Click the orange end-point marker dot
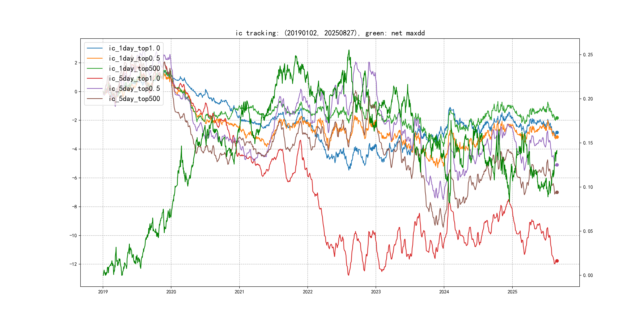 tap(557, 137)
